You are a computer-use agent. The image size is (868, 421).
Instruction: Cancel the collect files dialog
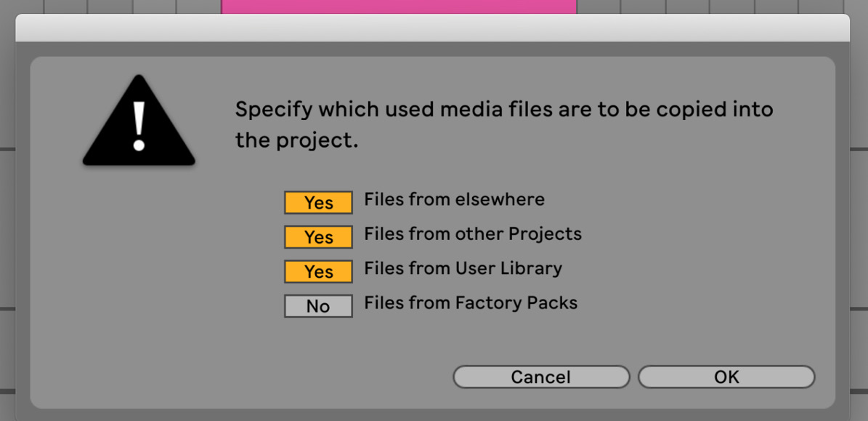point(541,377)
